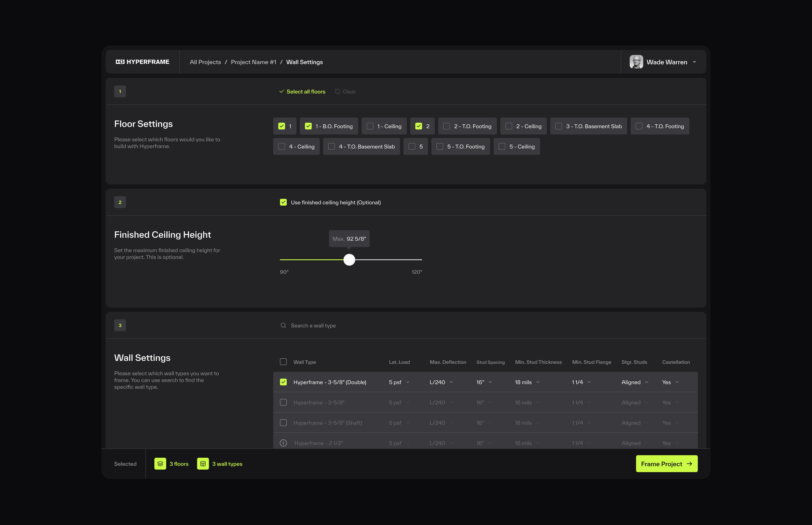Click the Lat. Load column header
The height and width of the screenshot is (525, 812).
coord(399,362)
